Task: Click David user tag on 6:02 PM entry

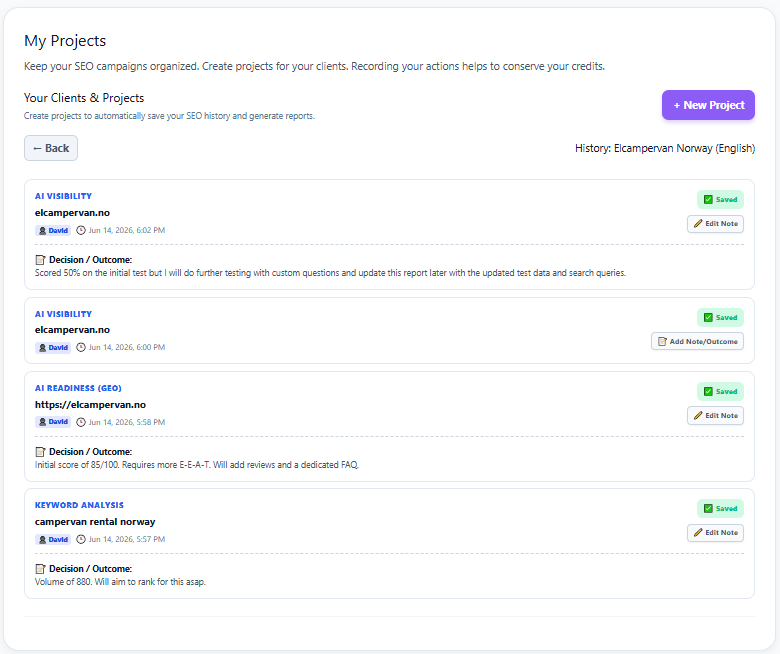Action: pyautogui.click(x=53, y=230)
